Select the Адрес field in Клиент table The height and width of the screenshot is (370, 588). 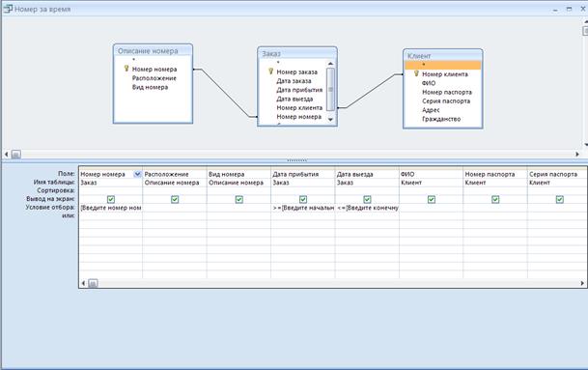pos(431,110)
